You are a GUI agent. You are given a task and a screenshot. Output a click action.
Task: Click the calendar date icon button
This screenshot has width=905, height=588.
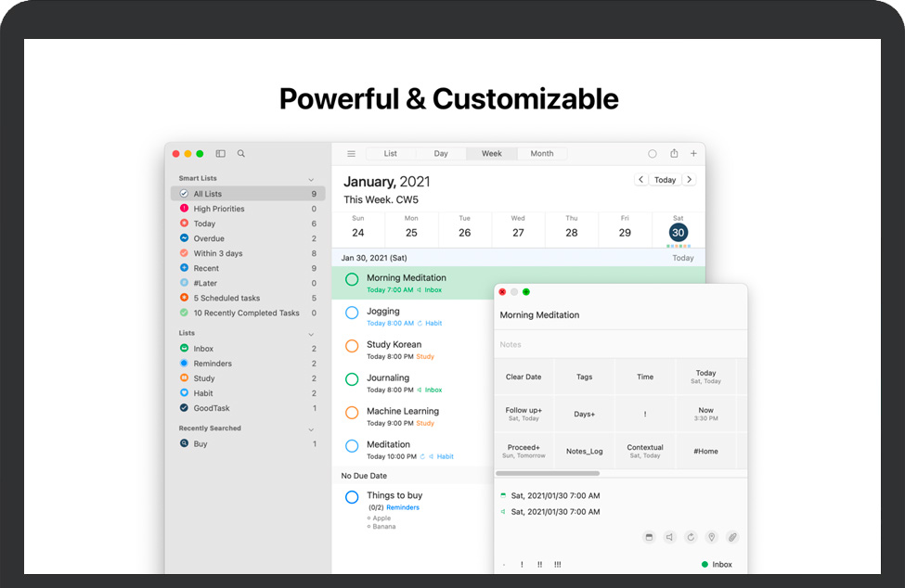pos(649,537)
